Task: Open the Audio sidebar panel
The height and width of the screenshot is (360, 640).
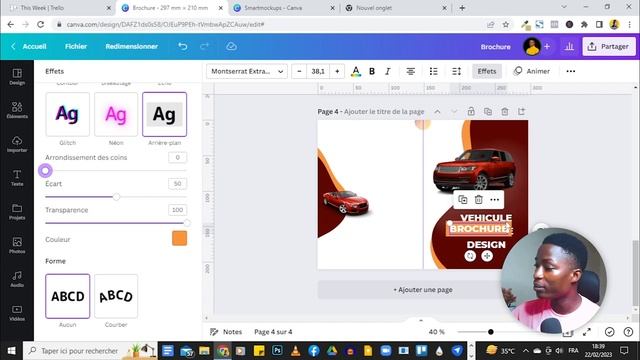Action: 17,279
